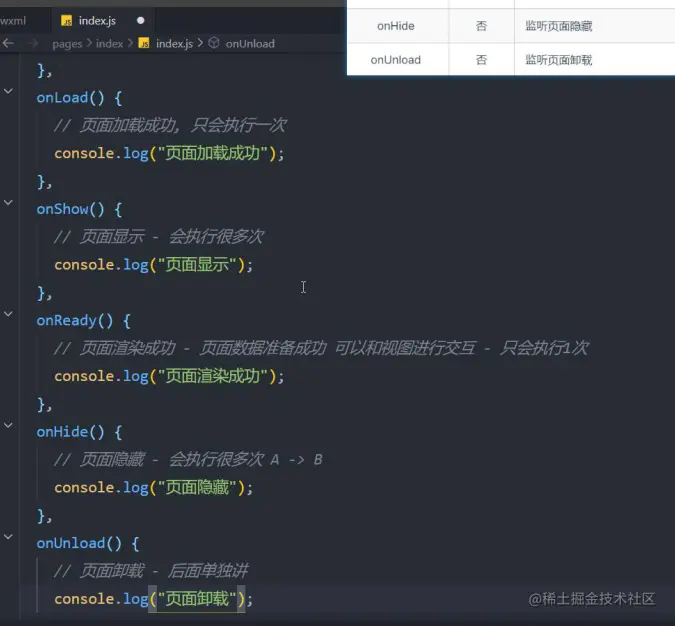
Task: Select 'pages' in the breadcrumb
Action: pyautogui.click(x=67, y=44)
